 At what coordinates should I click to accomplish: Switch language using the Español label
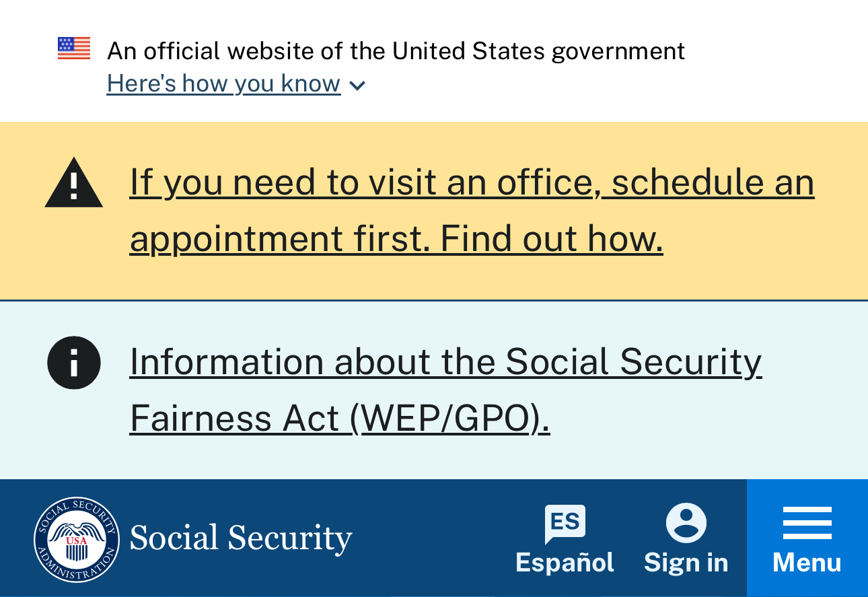(565, 563)
